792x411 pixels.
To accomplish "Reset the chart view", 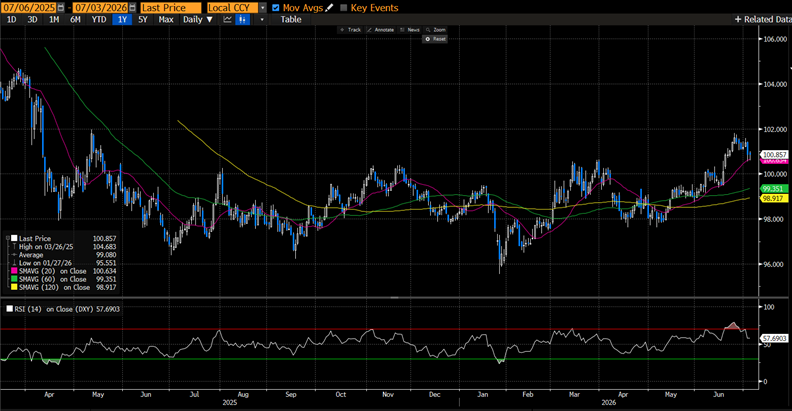I will (435, 39).
